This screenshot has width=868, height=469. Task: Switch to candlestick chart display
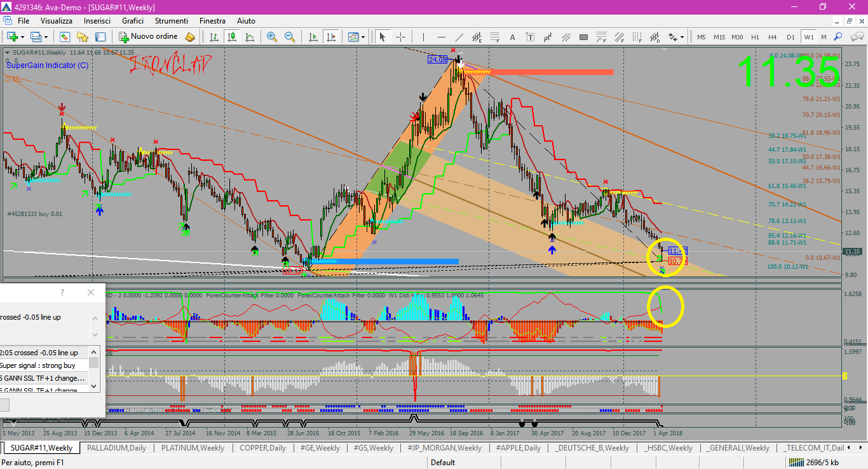233,37
